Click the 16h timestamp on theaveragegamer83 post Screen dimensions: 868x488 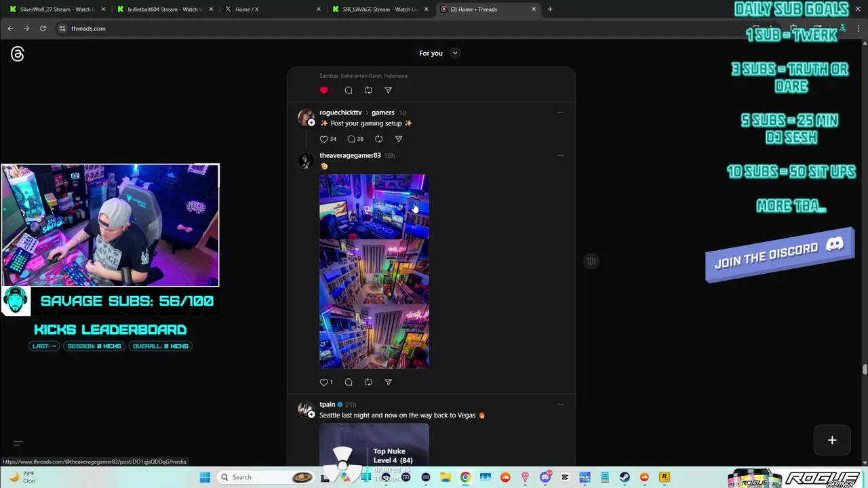[x=389, y=156]
